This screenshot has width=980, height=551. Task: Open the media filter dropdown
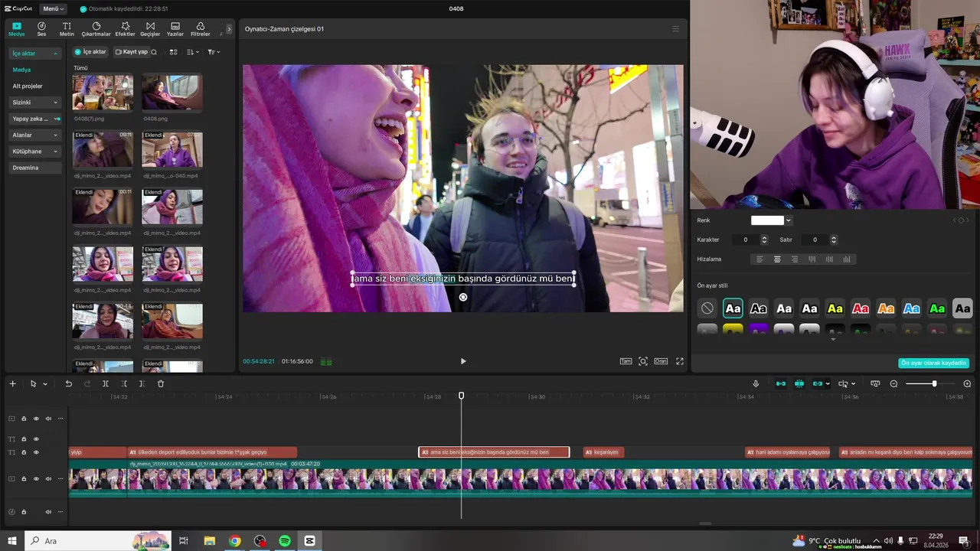[x=214, y=52]
